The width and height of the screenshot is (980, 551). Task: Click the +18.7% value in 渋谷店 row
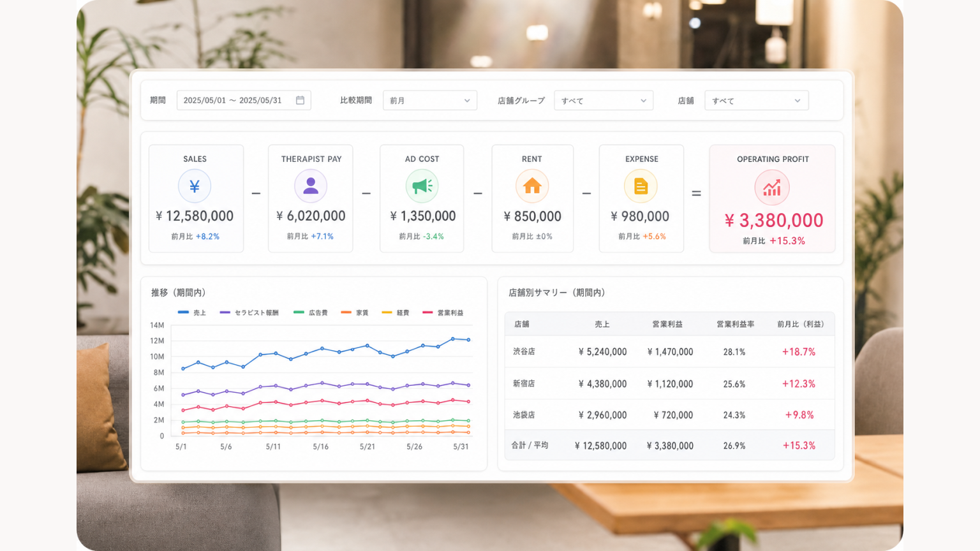tap(799, 352)
